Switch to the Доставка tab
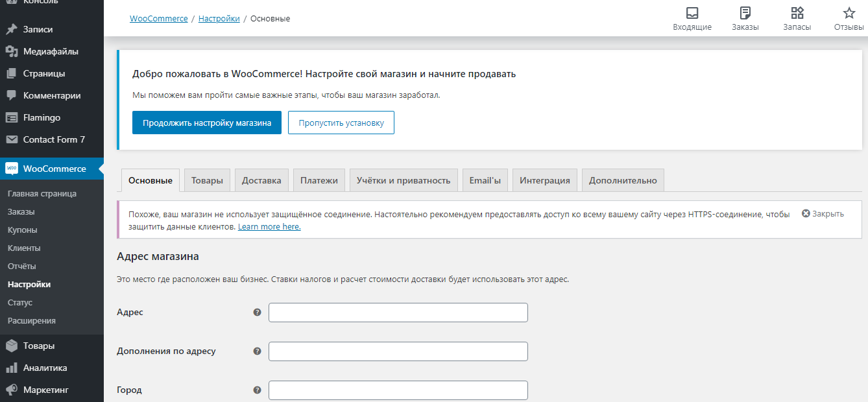 coord(261,180)
